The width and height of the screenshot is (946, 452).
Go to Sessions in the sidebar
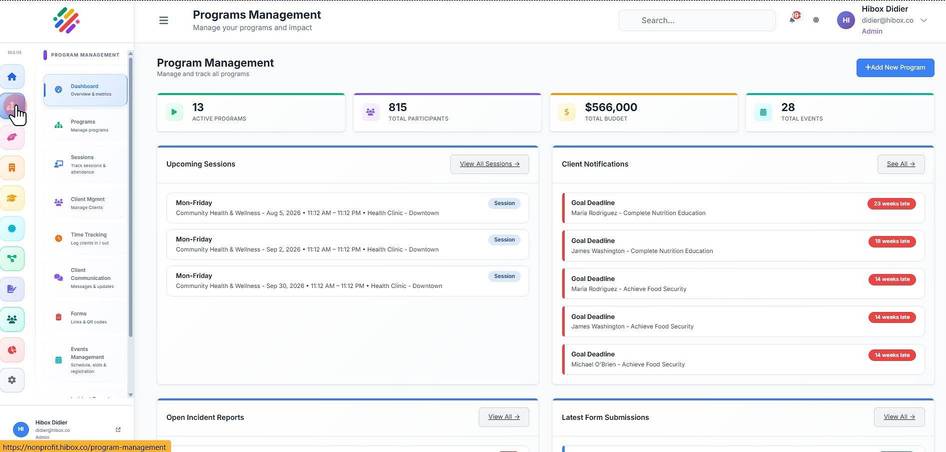[x=85, y=164]
